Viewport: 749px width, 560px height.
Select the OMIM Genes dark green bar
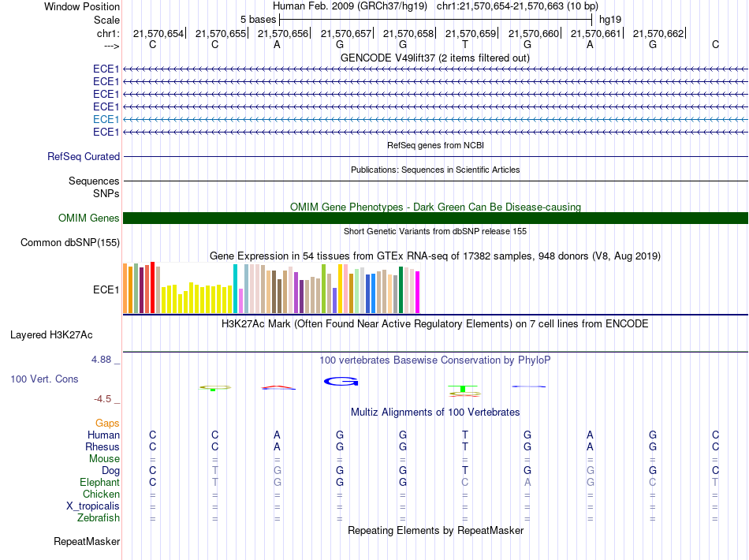coord(435,218)
